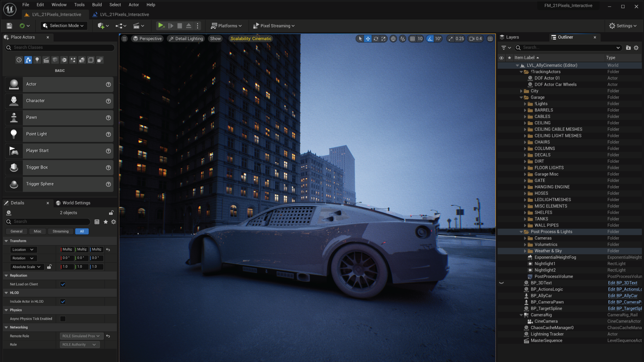Open the viewport hamburger options menu
This screenshot has height=362, width=644.
point(124,39)
